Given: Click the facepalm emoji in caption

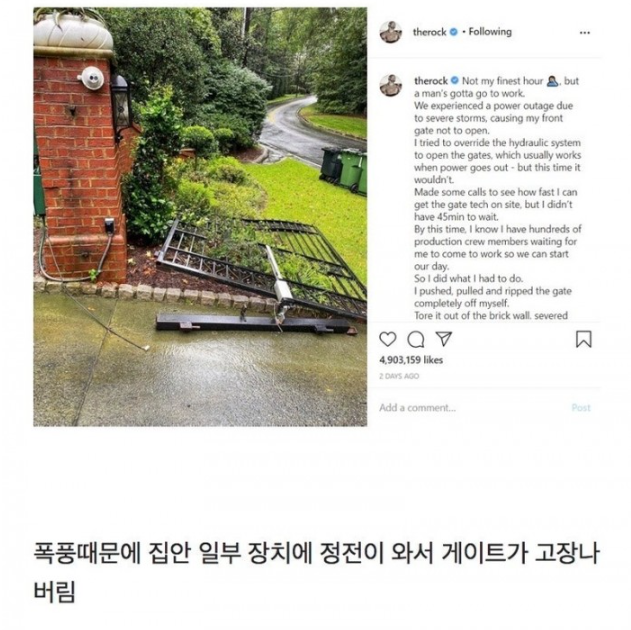Looking at the screenshot, I should (x=553, y=81).
